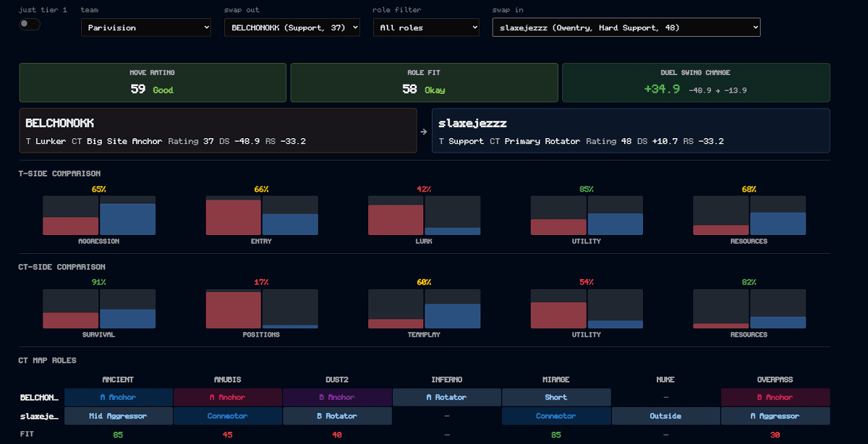Click the CT-side Positions bar chart
The image size is (868, 444).
[262, 309]
